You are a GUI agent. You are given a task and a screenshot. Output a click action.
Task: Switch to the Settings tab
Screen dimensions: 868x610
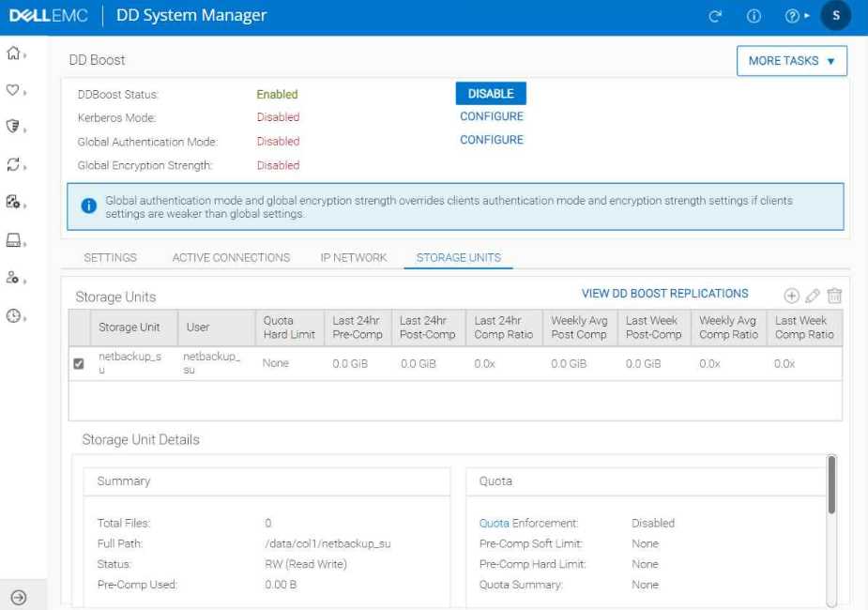(x=110, y=257)
